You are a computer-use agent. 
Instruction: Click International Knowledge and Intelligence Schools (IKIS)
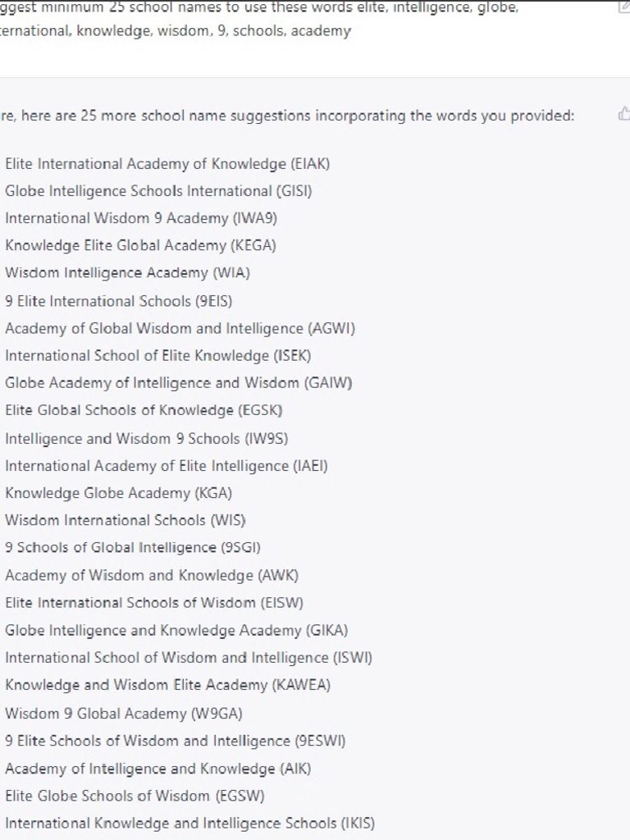point(189,823)
